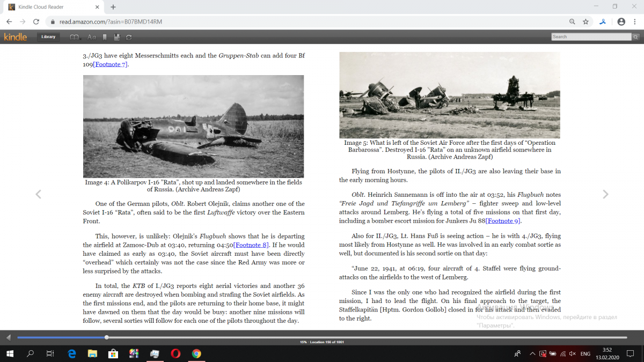
Task: Open Opera browser from taskbar
Action: point(175,353)
